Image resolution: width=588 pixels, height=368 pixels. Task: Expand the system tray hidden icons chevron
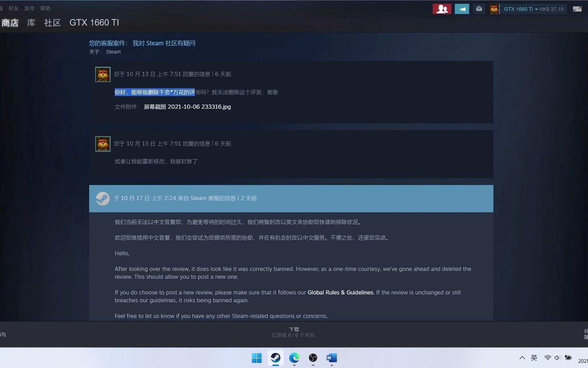(x=522, y=358)
